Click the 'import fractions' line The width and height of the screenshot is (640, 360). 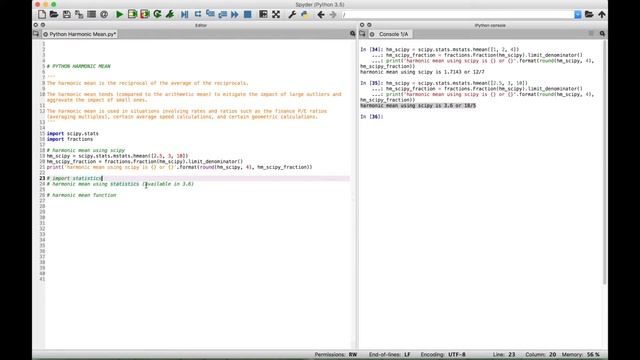[70, 139]
